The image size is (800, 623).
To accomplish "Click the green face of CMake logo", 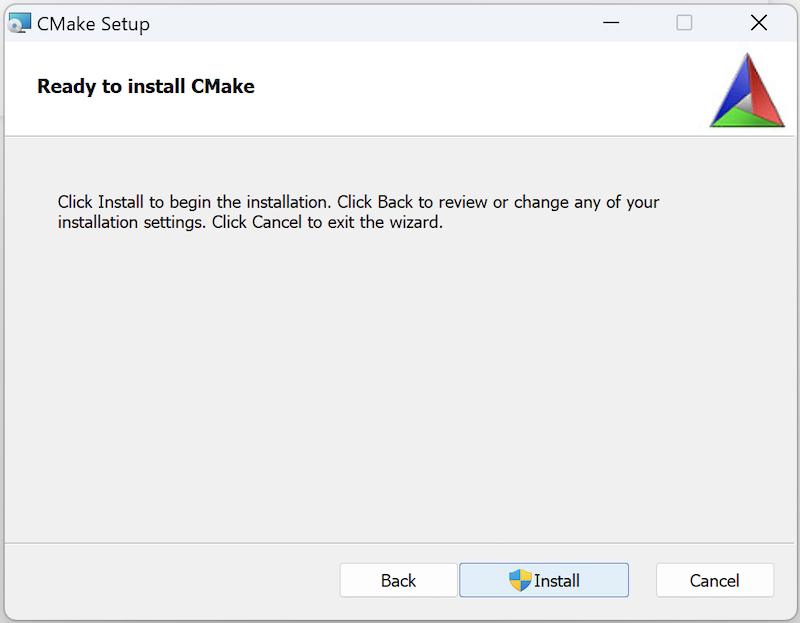I will 745,117.
